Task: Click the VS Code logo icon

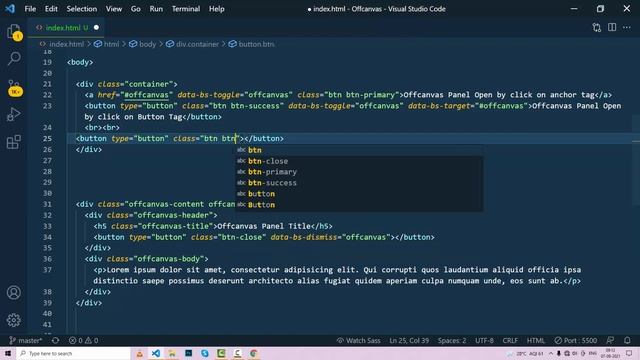Action: (10, 9)
